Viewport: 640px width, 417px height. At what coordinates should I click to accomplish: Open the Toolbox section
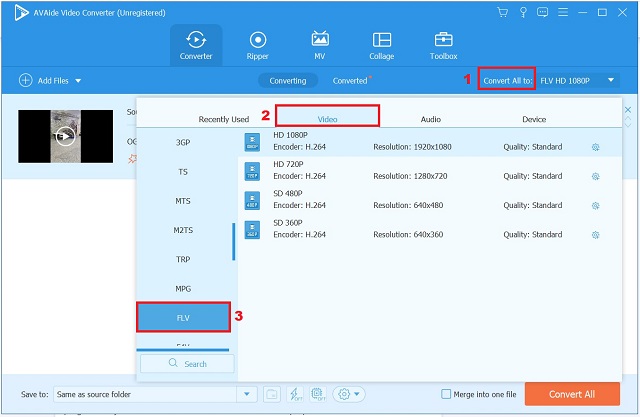tap(443, 46)
